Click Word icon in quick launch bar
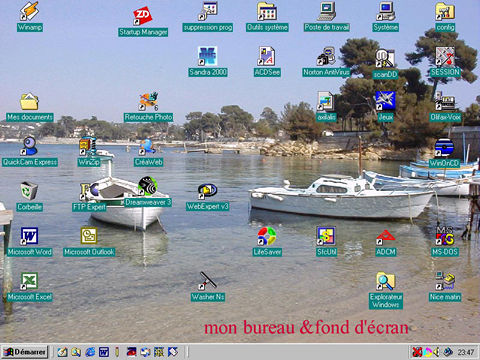The image size is (480, 360). (x=104, y=352)
